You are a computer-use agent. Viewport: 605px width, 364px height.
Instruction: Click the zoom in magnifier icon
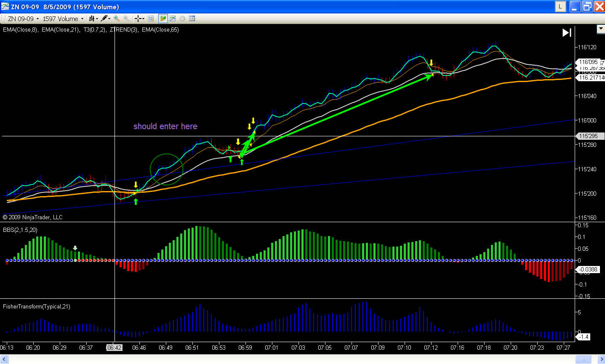(x=117, y=19)
